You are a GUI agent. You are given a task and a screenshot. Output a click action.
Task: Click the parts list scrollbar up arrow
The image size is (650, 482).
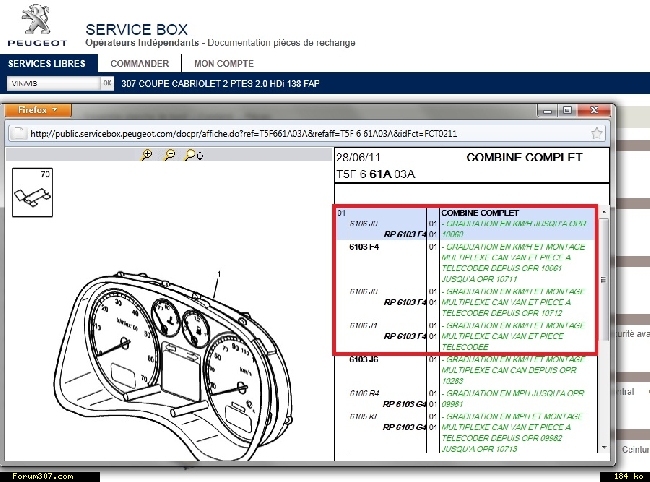pyautogui.click(x=604, y=212)
